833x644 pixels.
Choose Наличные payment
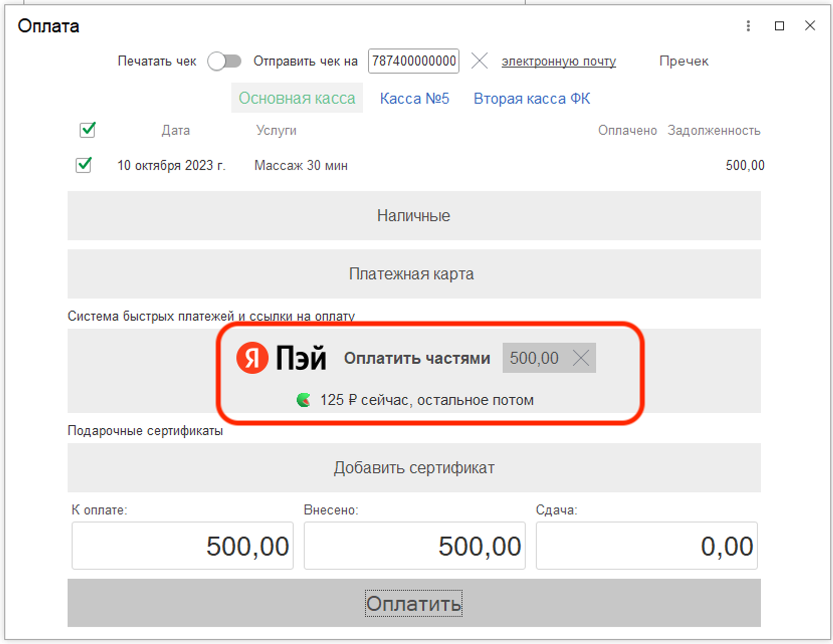(414, 216)
